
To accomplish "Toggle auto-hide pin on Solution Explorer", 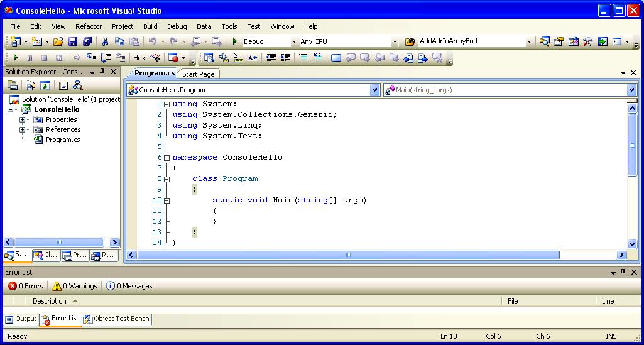I will coord(102,72).
